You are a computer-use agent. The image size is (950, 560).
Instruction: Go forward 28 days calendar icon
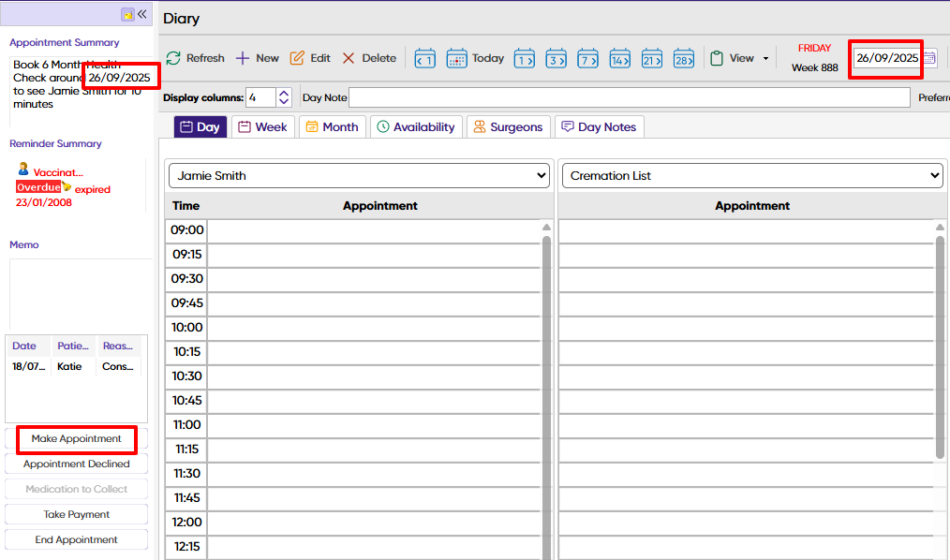pos(684,59)
